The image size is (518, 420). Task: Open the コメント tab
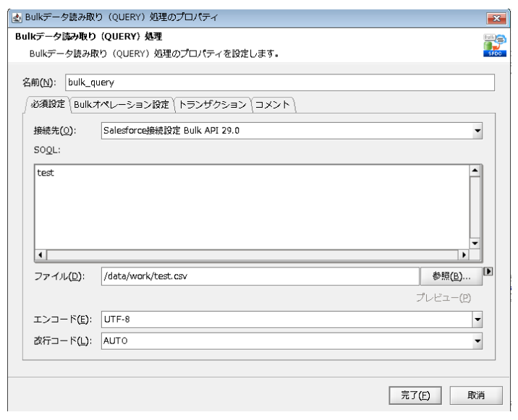pos(273,105)
